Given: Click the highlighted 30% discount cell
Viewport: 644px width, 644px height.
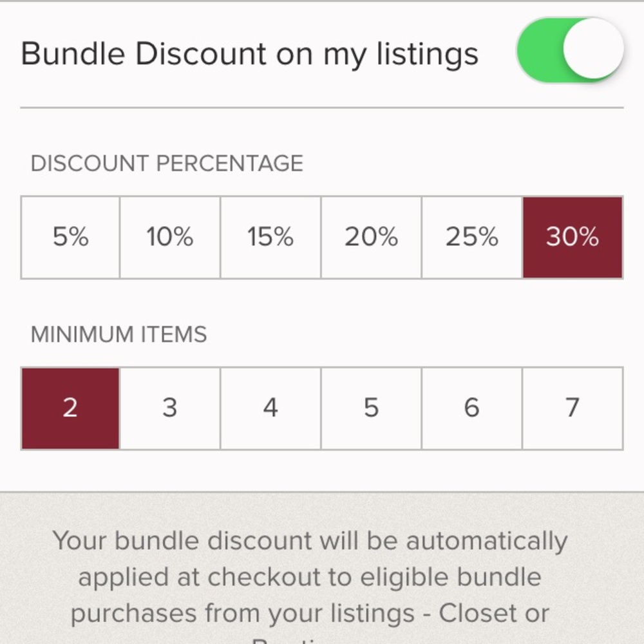Looking at the screenshot, I should (x=572, y=236).
